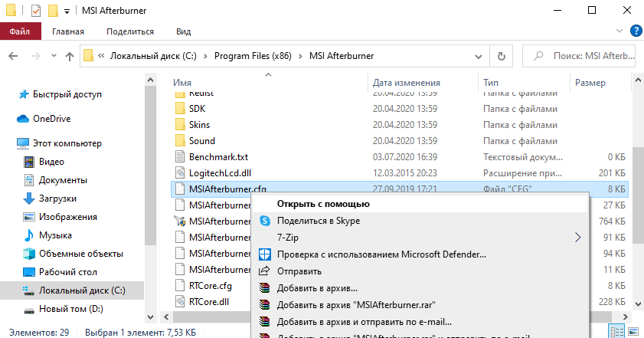
Task: Open Explorer help question mark
Action: (636, 31)
